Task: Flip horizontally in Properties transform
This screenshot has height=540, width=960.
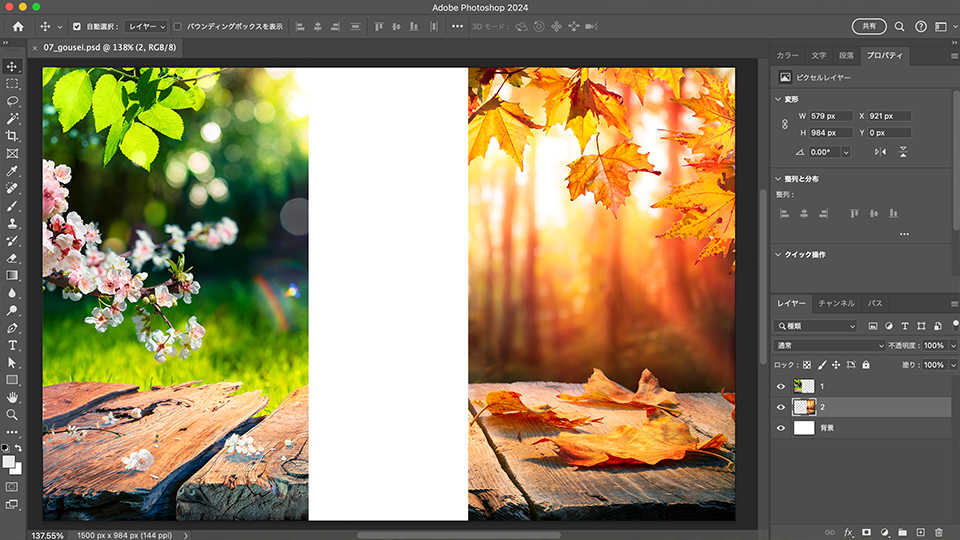Action: coord(880,152)
